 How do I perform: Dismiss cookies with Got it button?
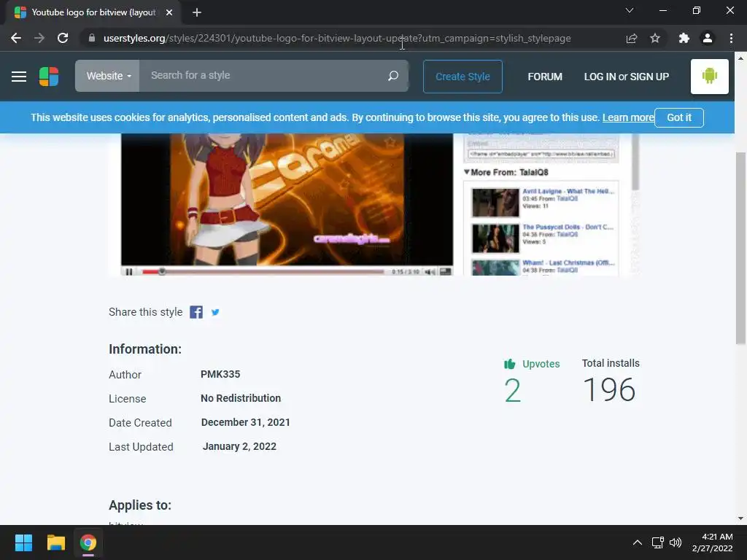[679, 117]
